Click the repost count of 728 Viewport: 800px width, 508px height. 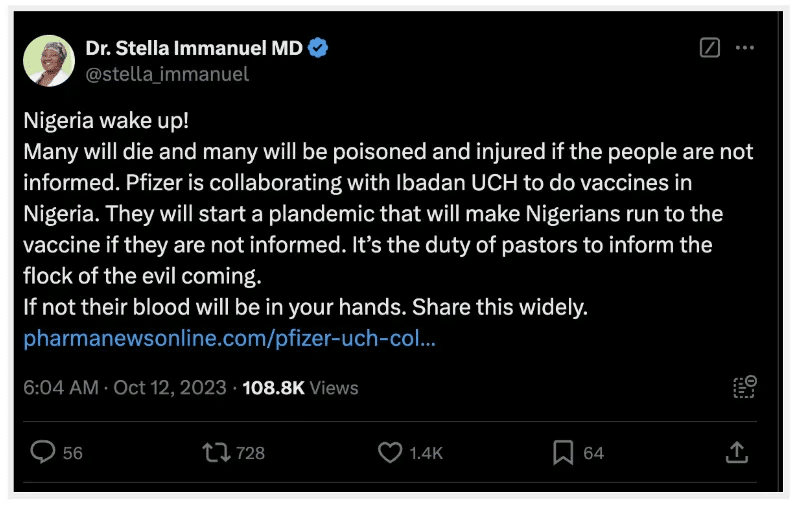251,453
